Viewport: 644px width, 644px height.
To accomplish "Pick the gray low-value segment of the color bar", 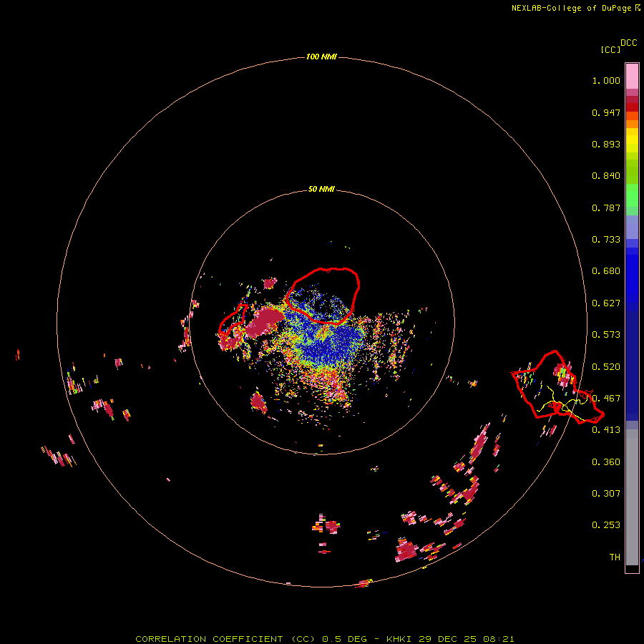I will [632, 497].
